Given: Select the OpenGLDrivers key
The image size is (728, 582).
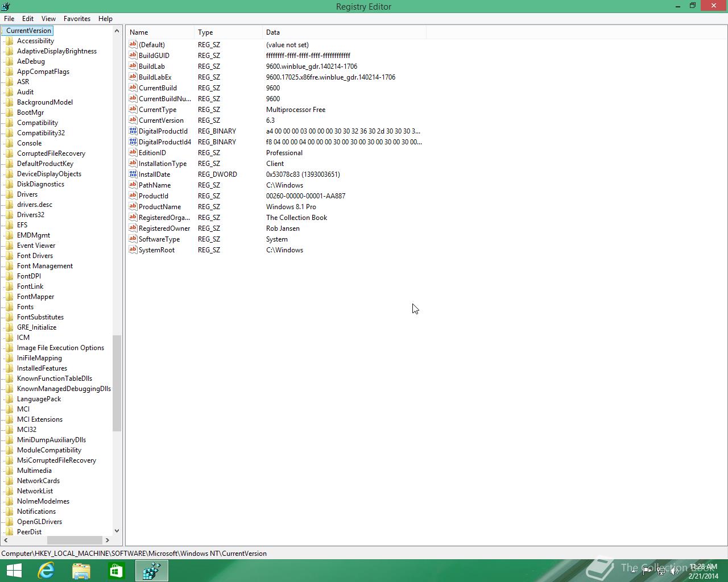Looking at the screenshot, I should [x=39, y=522].
